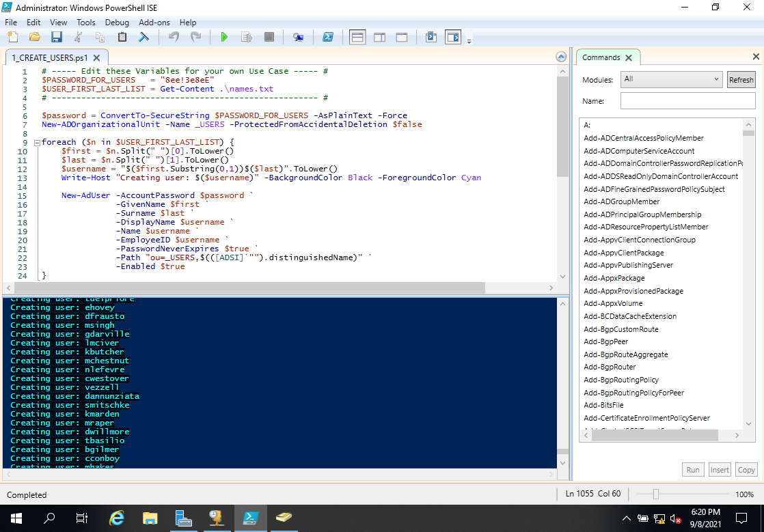Open the Modules dropdown set to All
764x532 pixels.
671,79
